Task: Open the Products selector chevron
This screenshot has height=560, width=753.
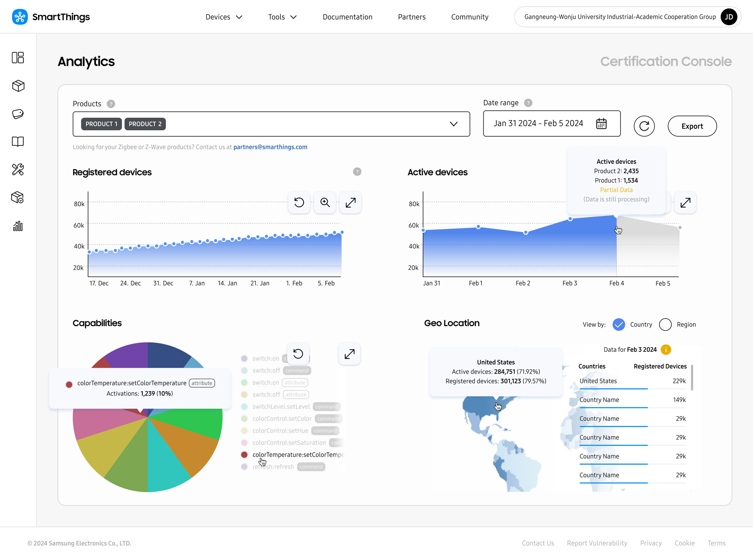Action: pos(454,124)
